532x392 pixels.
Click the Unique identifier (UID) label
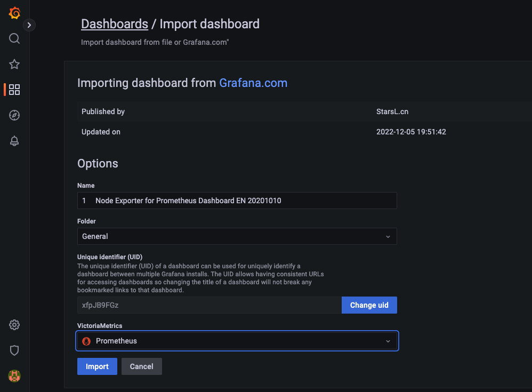110,257
